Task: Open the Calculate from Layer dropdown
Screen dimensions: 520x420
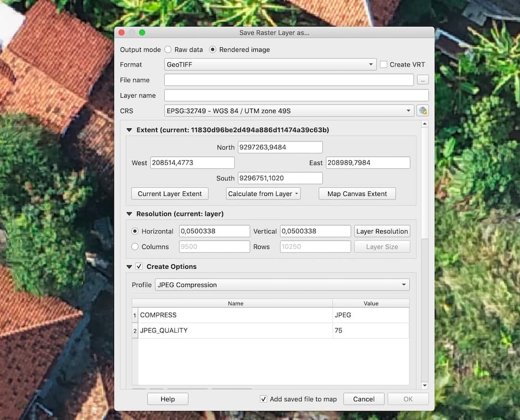Action: pyautogui.click(x=263, y=193)
